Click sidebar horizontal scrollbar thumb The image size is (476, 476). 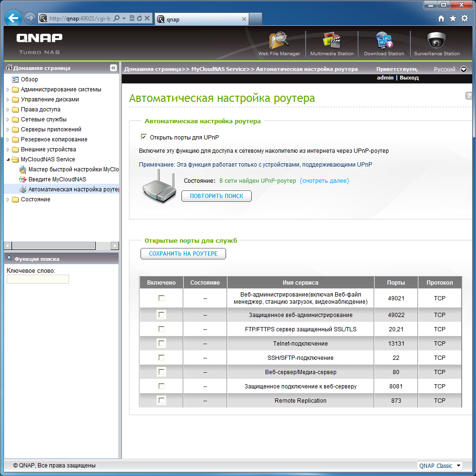coord(54,246)
